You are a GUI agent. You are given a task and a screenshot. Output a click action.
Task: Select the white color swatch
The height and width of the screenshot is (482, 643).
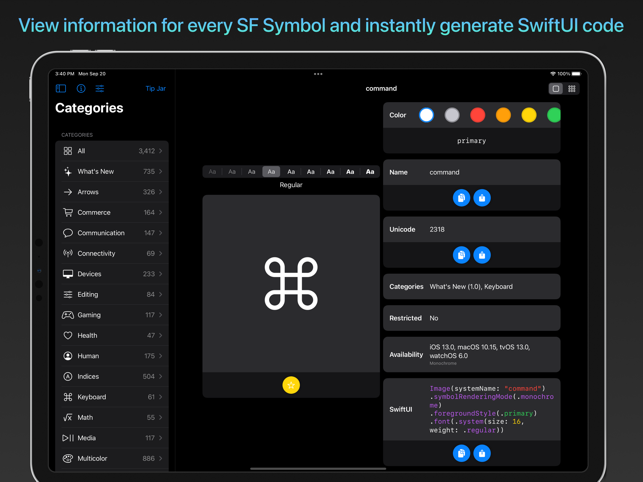pos(426,115)
